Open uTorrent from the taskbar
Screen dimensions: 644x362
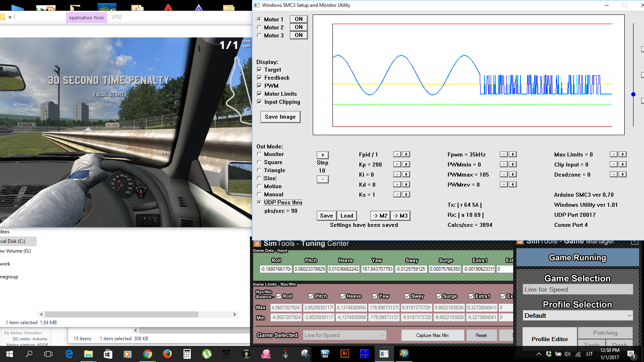point(207,354)
